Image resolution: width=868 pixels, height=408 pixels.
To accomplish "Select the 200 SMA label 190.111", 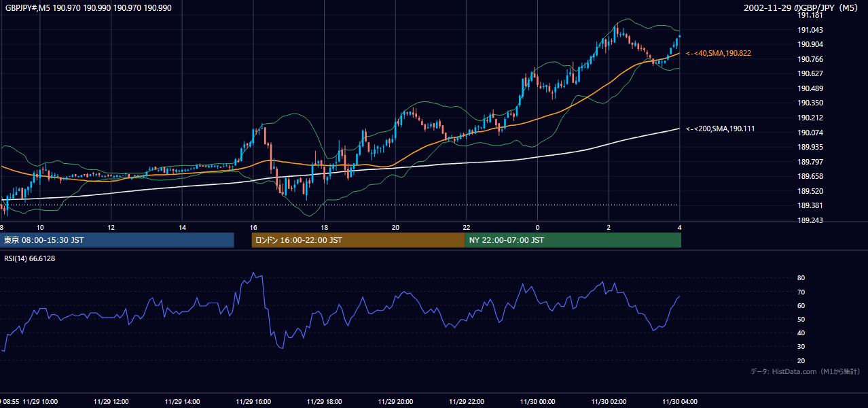I will [721, 129].
